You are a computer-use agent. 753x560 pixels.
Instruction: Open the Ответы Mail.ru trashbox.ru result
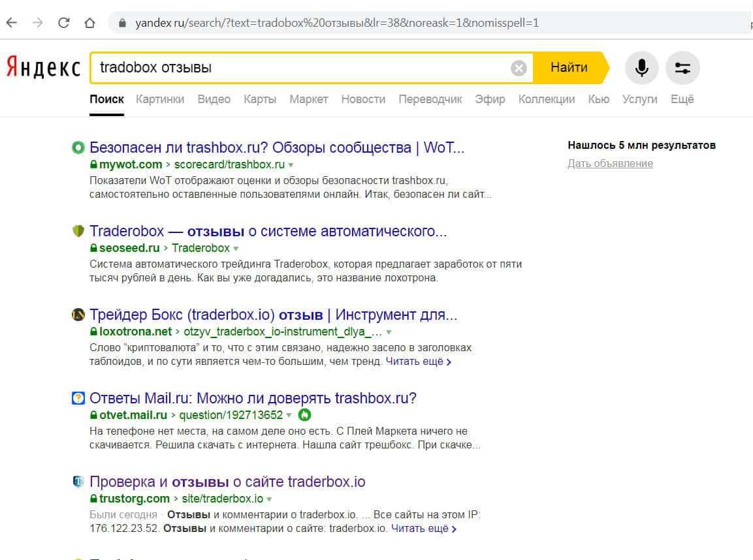tap(253, 398)
